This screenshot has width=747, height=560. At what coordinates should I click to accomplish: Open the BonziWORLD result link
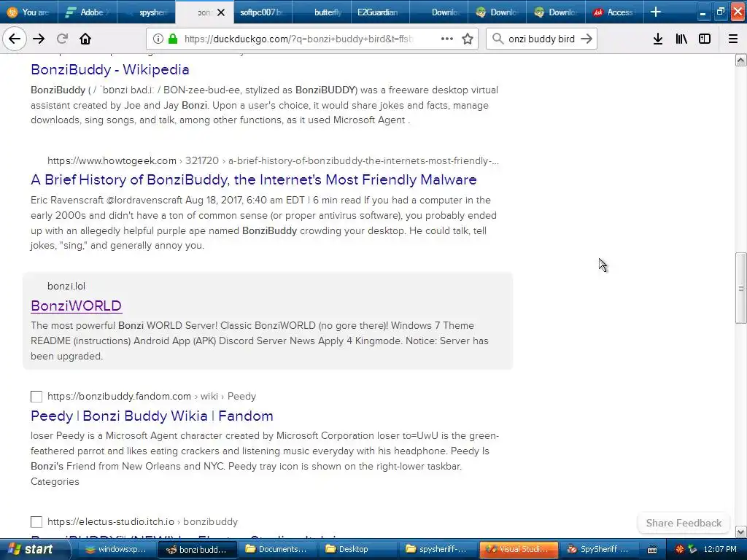(x=76, y=306)
